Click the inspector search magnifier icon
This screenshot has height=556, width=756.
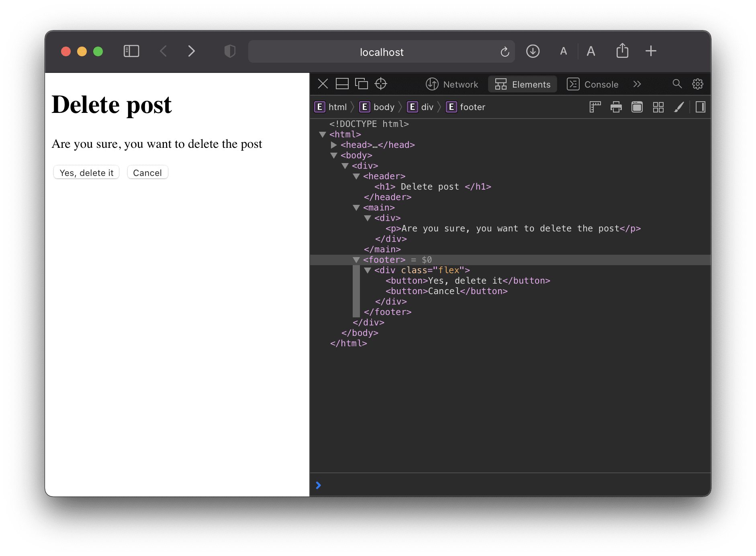pyautogui.click(x=677, y=84)
